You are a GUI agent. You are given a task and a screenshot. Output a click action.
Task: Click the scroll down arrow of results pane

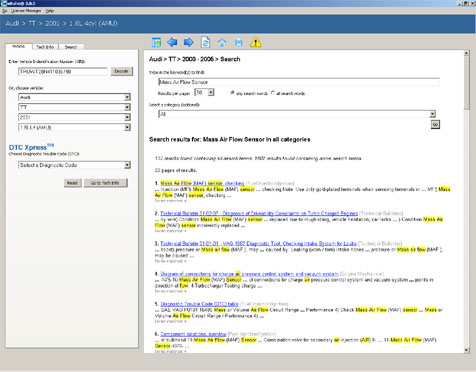[x=466, y=350]
